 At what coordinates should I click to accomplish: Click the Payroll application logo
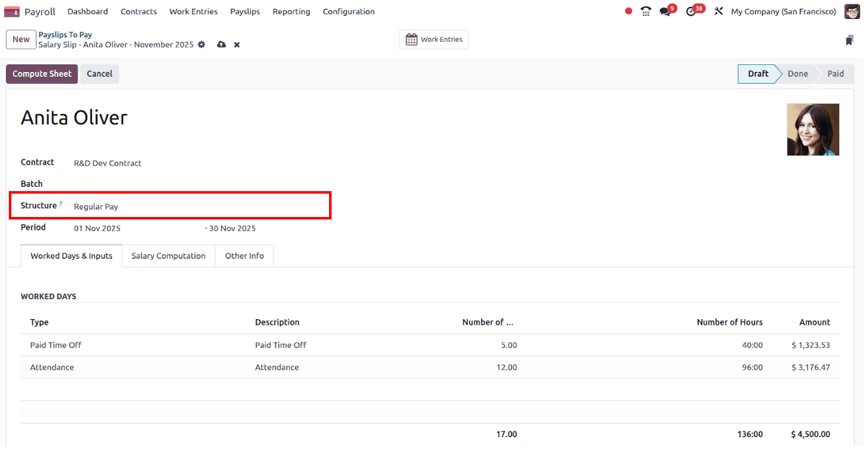tap(12, 11)
